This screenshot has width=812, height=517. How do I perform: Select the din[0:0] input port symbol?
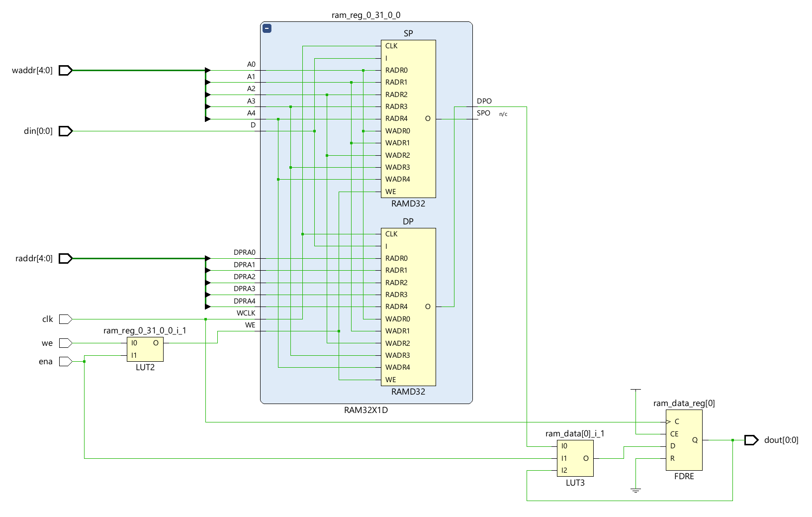coord(66,131)
